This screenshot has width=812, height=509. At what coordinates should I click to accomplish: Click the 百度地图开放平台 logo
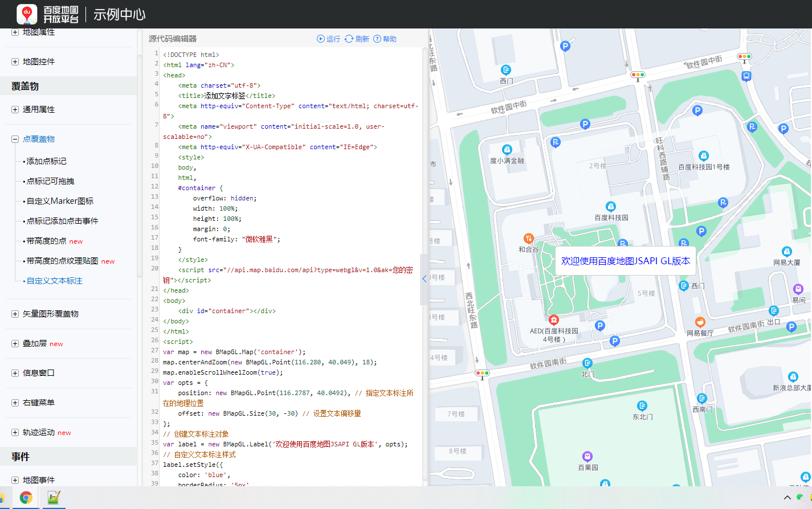tap(43, 14)
